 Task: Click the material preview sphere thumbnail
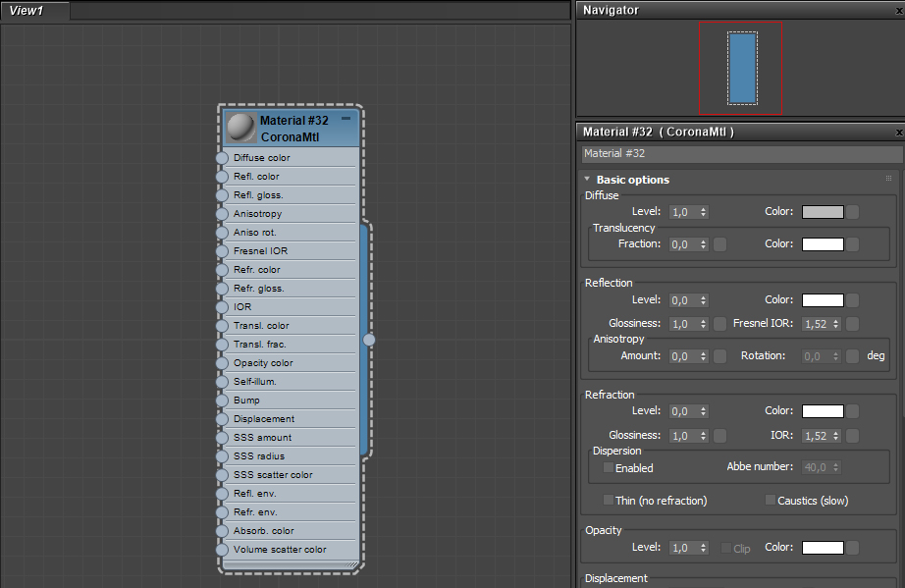click(240, 128)
